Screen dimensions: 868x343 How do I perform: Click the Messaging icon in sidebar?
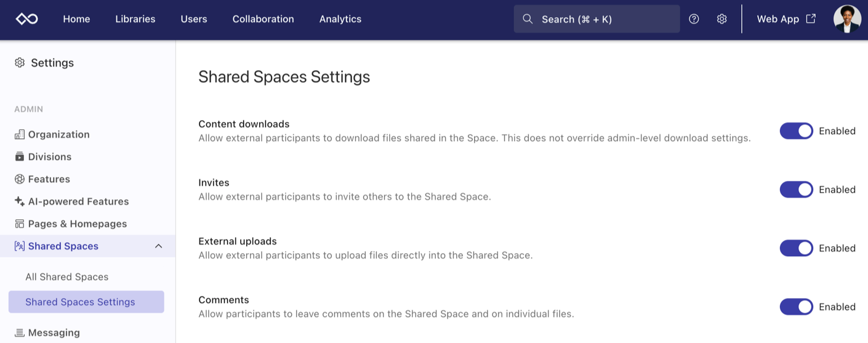(x=20, y=333)
